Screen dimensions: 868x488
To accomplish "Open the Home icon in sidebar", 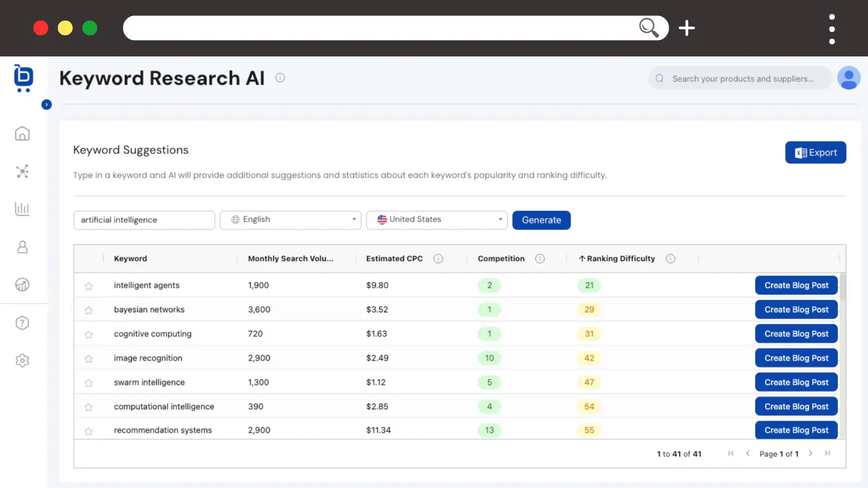I will point(22,133).
